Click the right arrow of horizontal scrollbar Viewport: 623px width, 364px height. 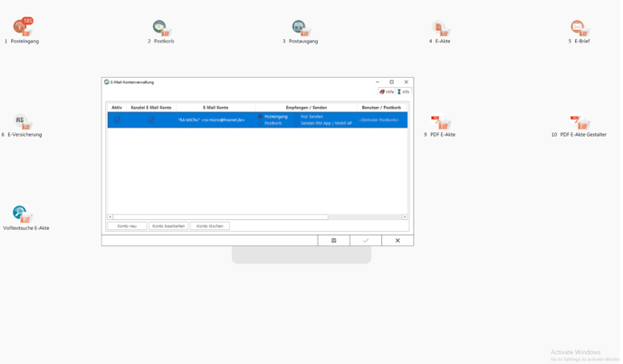point(405,217)
